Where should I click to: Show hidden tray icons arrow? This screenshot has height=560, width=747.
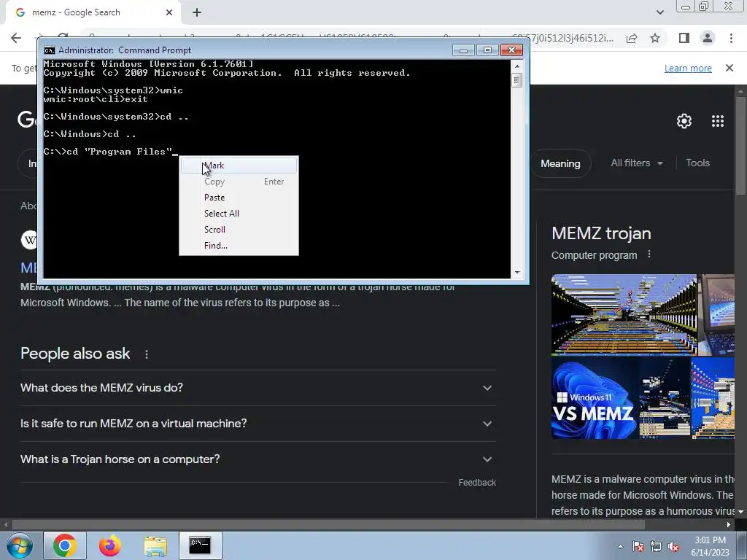[620, 546]
